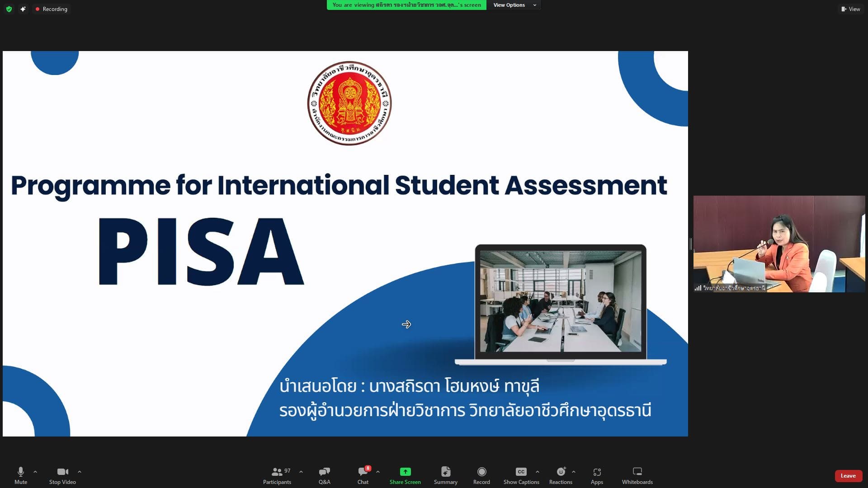Open the Participants panel
868x488 pixels.
(x=277, y=475)
